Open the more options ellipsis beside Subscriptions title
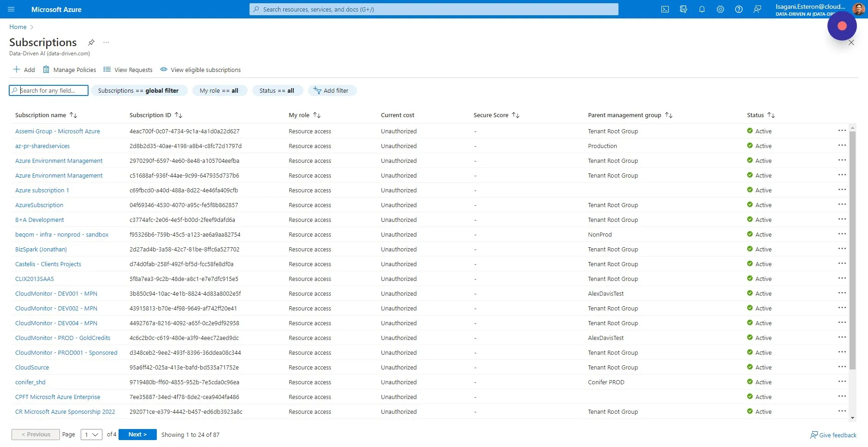This screenshot has height=447, width=868. tap(106, 42)
